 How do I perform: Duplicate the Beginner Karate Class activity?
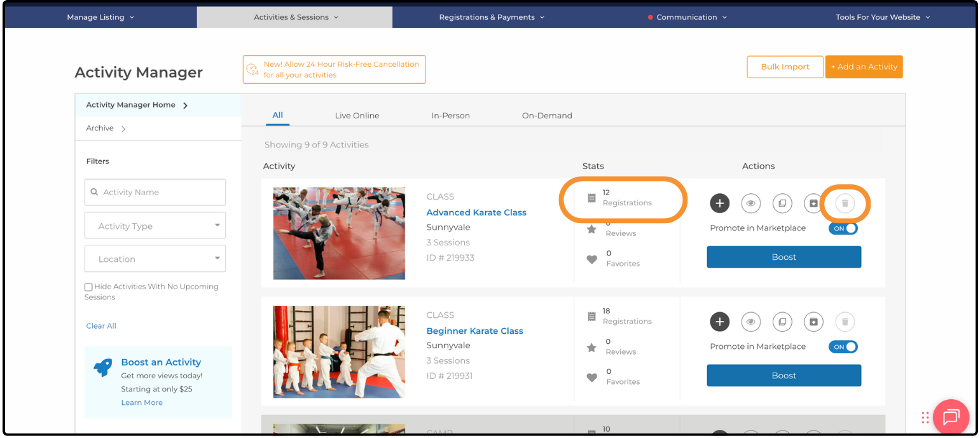click(782, 322)
